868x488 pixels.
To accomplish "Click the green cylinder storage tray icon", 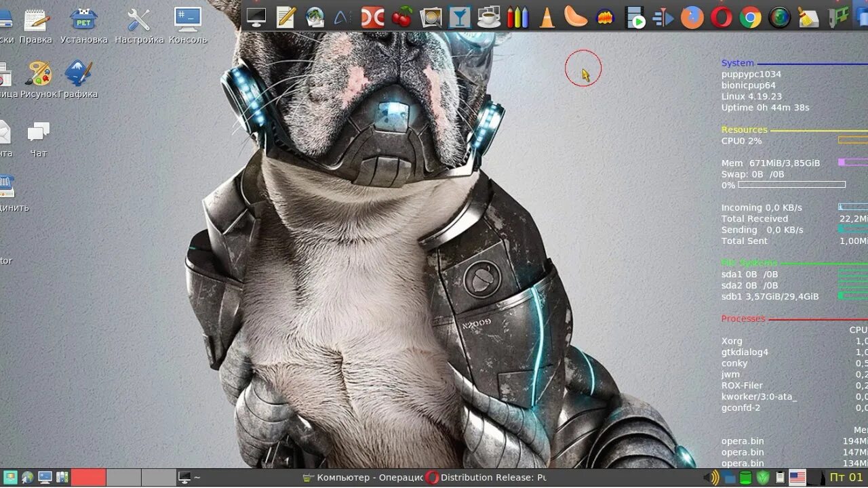I will [746, 478].
